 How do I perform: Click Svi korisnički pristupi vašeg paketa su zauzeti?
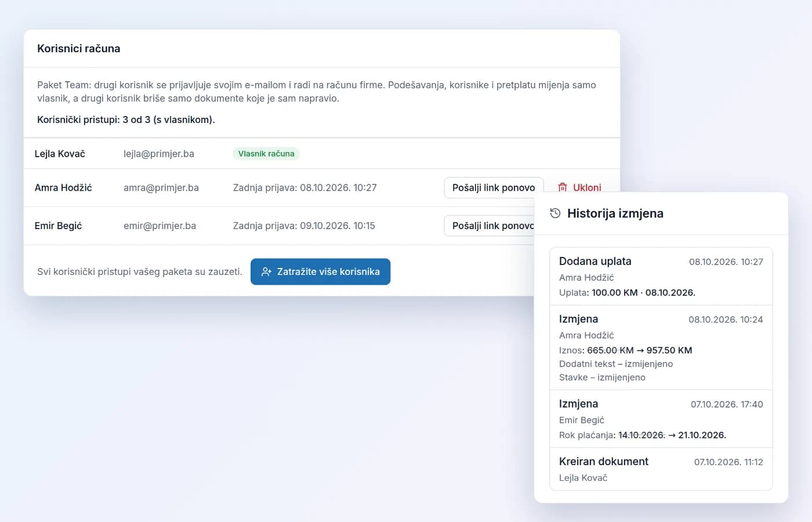(139, 271)
